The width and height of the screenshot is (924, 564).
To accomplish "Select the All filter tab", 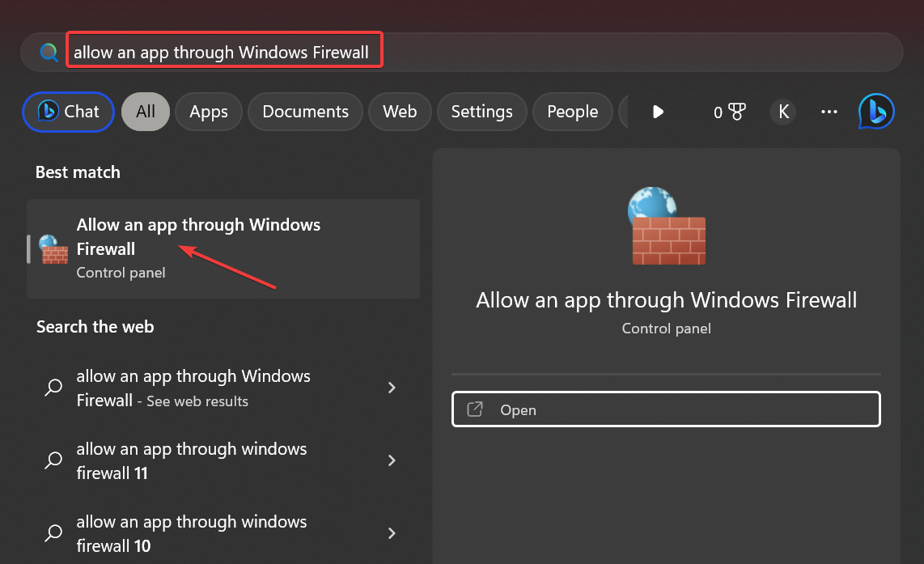I will (x=146, y=112).
